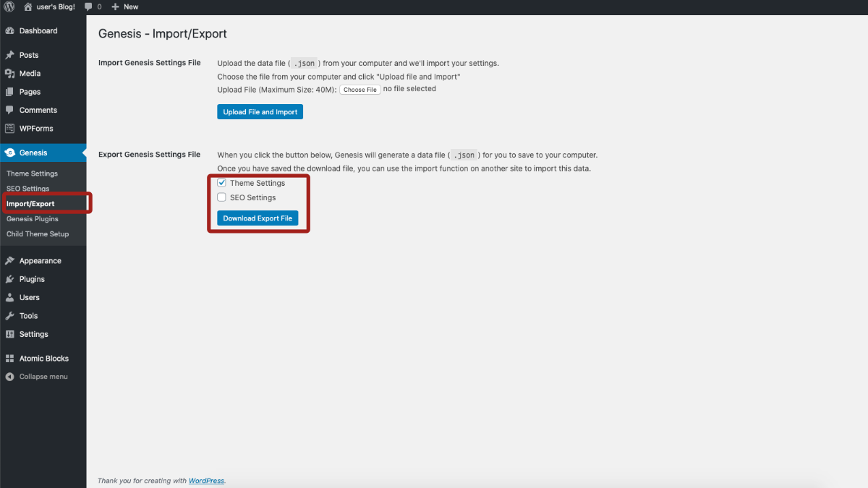Select the Pages icon
Screen dimensions: 868x488
coord(12,91)
